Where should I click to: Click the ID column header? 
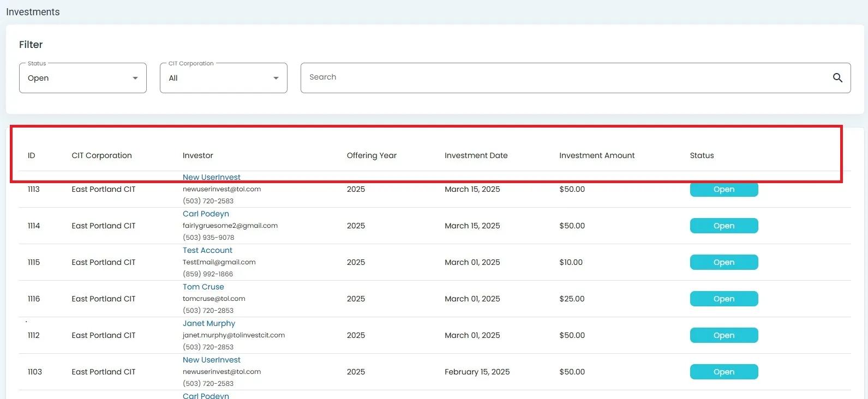(31, 155)
